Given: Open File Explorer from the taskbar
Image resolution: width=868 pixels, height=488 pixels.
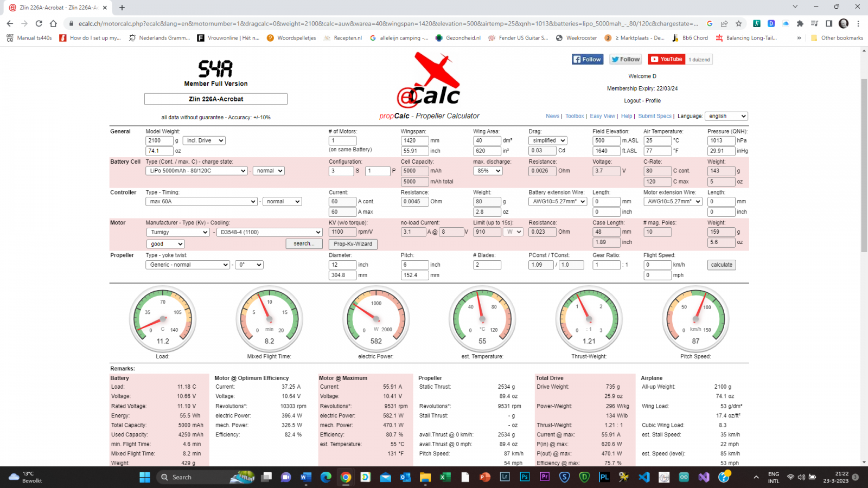Looking at the screenshot, I should 425,477.
